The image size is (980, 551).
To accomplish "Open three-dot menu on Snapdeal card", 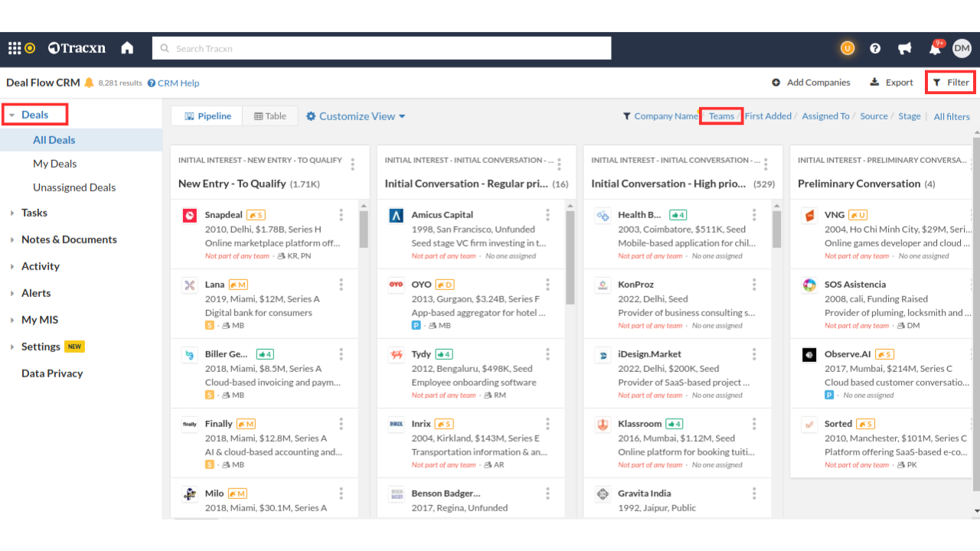I will click(x=341, y=215).
